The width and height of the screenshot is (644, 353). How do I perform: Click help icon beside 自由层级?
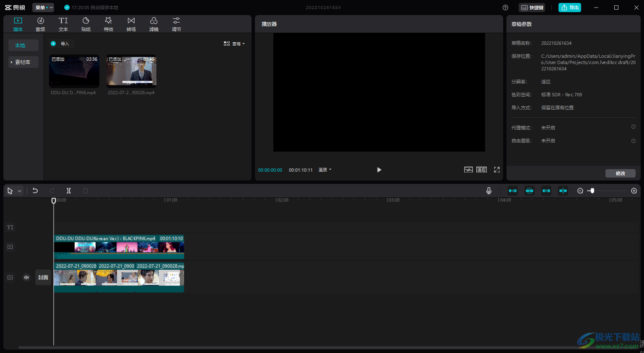634,141
